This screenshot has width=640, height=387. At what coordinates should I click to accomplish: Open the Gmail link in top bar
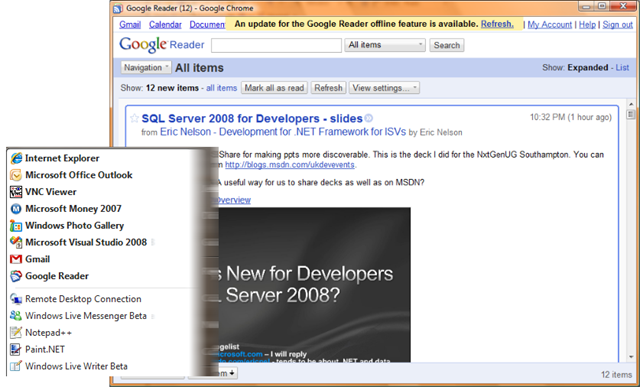[x=130, y=24]
